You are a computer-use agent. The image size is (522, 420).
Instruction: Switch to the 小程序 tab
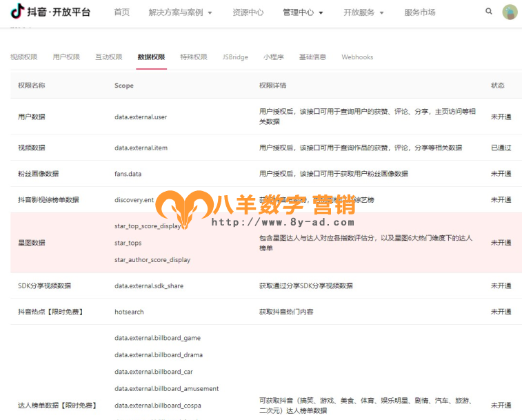tap(273, 57)
